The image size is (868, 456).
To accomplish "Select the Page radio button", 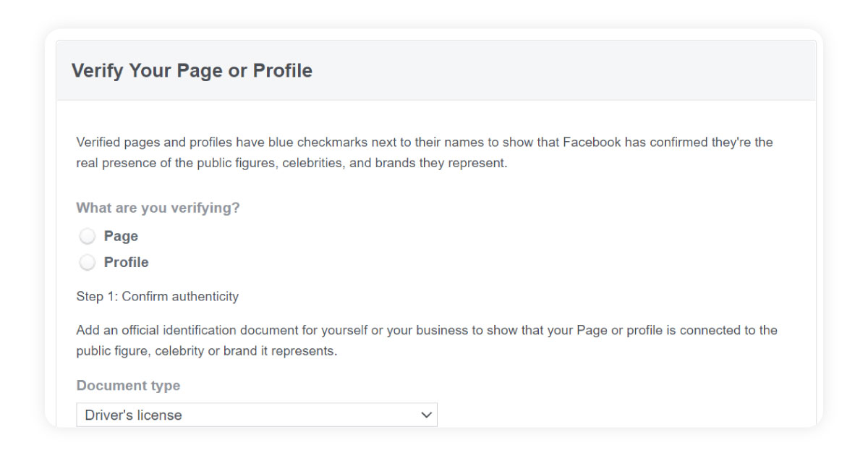I will 88,237.
